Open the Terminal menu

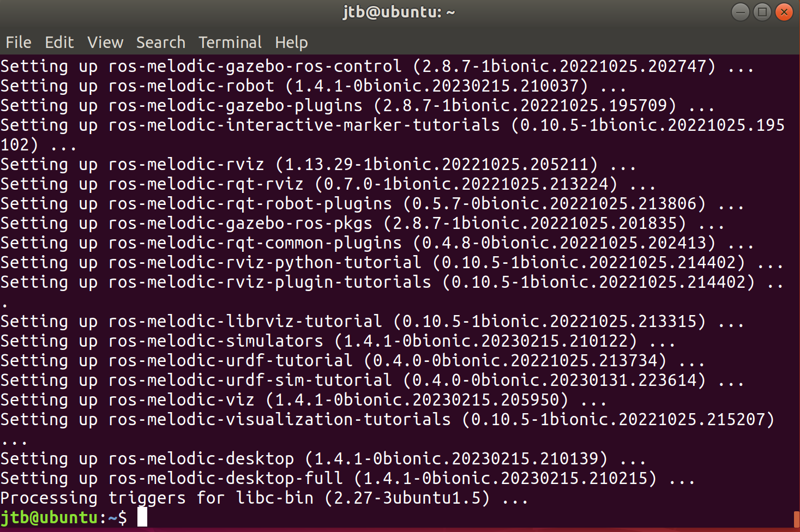pos(230,42)
